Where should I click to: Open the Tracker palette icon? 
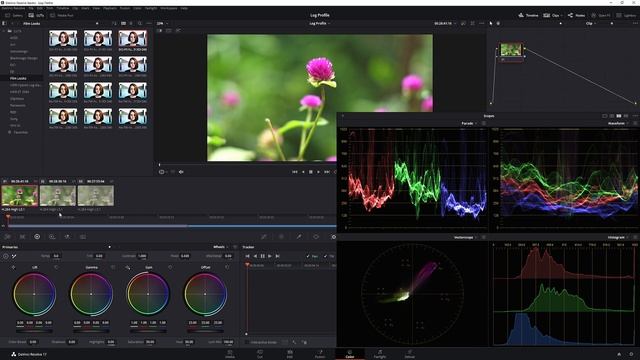[333, 237]
